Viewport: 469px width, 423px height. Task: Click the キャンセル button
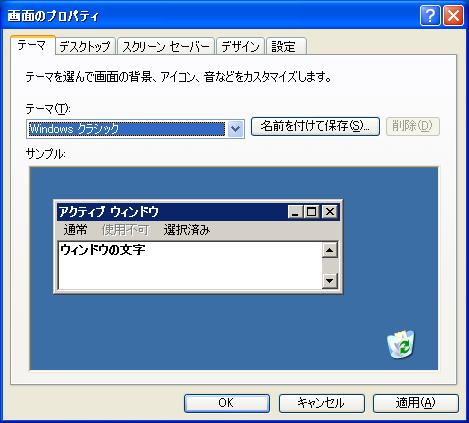321,403
